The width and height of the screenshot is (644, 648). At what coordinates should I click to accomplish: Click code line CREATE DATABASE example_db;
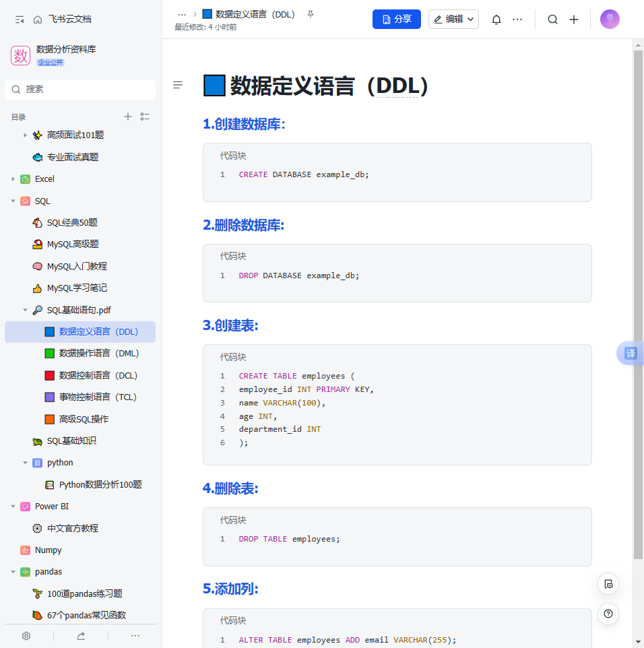pyautogui.click(x=304, y=175)
